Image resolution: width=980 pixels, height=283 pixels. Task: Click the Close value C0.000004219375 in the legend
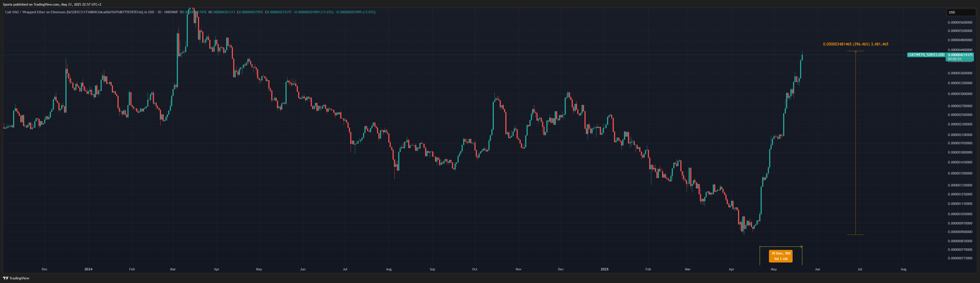[278, 12]
